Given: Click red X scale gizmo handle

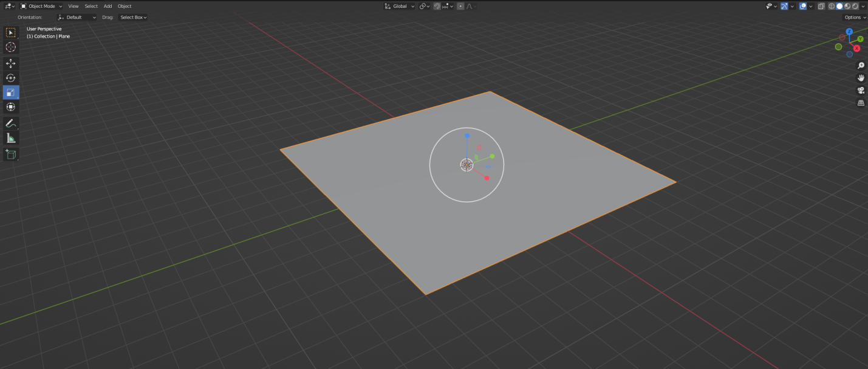Looking at the screenshot, I should point(487,178).
